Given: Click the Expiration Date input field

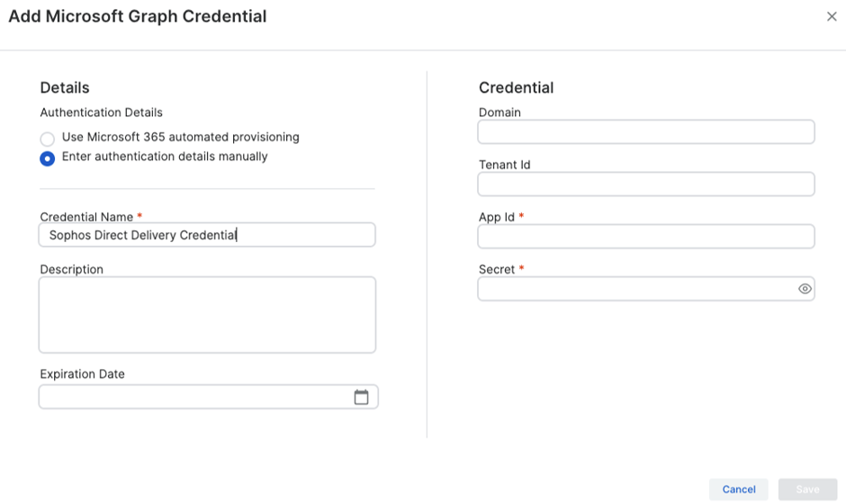Looking at the screenshot, I should [193, 397].
